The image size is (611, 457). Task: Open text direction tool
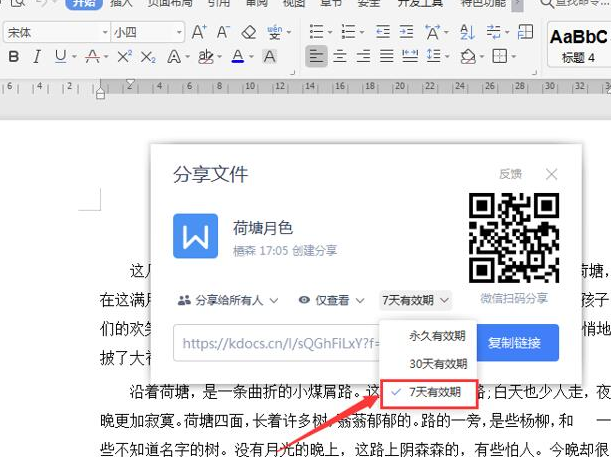pyautogui.click(x=433, y=32)
